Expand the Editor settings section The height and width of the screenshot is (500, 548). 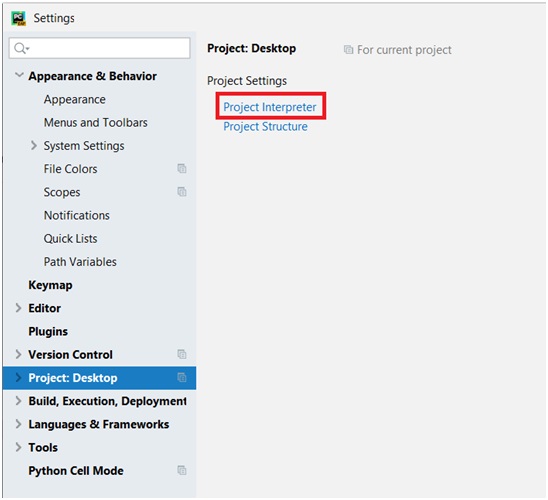[19, 308]
